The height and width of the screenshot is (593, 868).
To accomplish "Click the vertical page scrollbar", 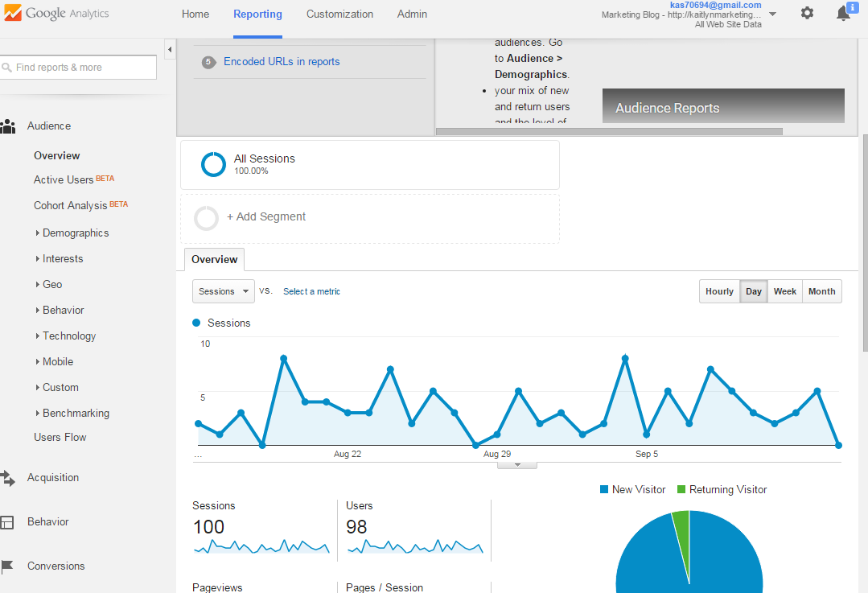I will 865,242.
